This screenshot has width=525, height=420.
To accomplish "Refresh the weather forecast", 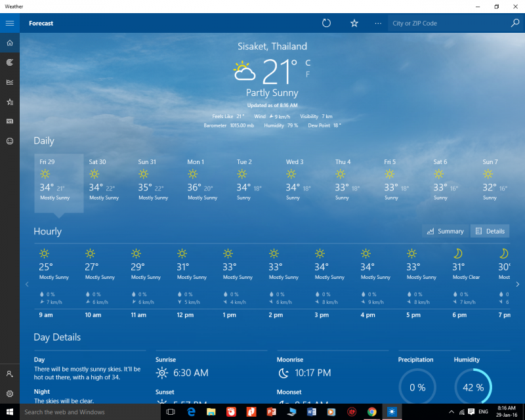I will tap(326, 23).
